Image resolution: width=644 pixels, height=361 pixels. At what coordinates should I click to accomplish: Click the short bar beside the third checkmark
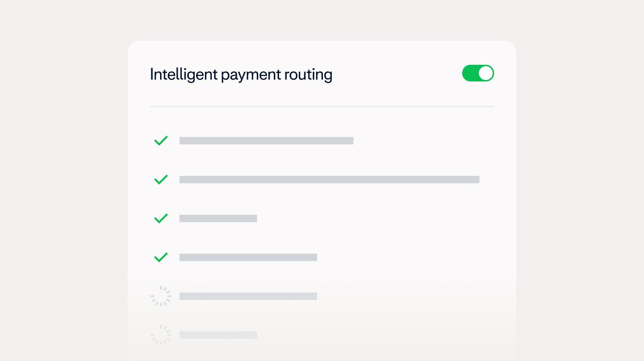click(218, 218)
